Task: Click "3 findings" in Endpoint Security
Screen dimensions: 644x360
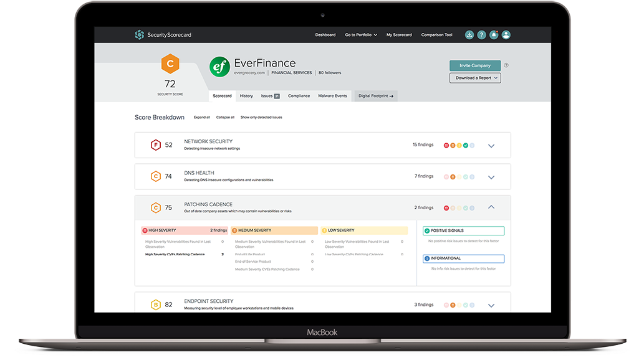Action: click(424, 305)
